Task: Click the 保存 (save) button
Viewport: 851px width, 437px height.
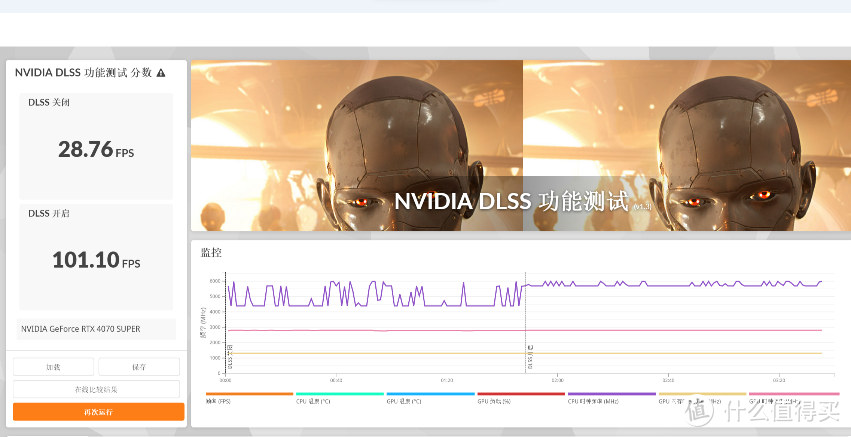Action: coord(139,367)
